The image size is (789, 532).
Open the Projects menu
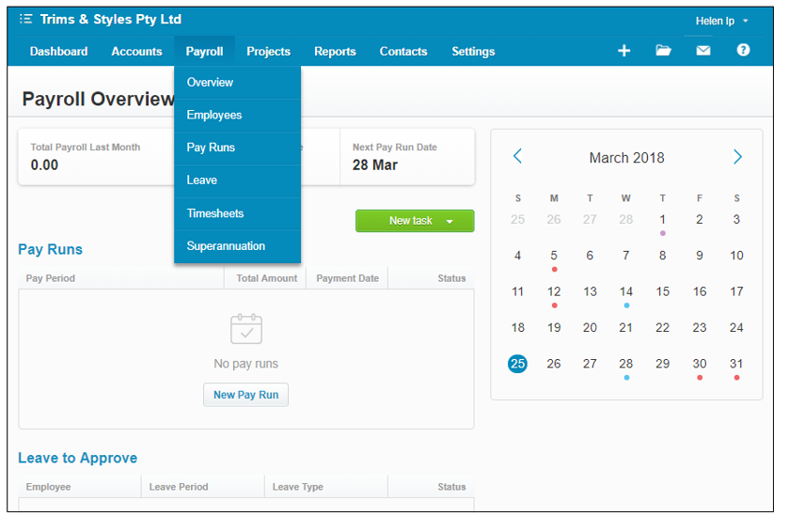click(x=268, y=52)
